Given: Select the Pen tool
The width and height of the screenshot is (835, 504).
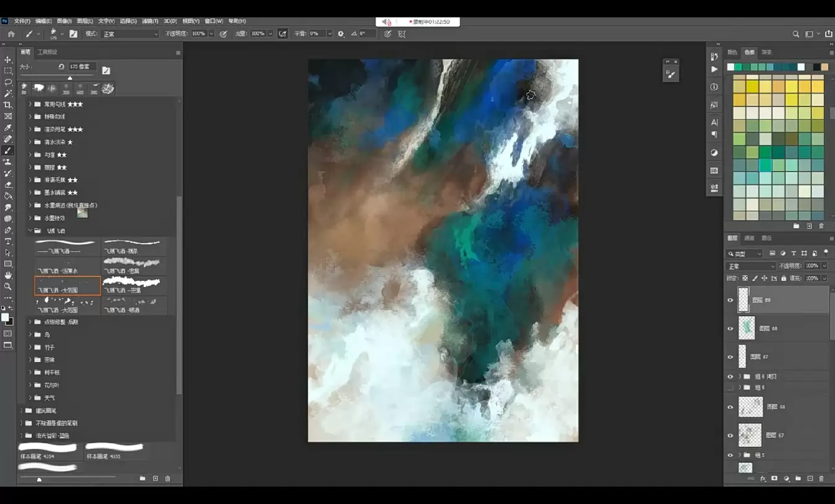Looking at the screenshot, I should click(x=8, y=230).
